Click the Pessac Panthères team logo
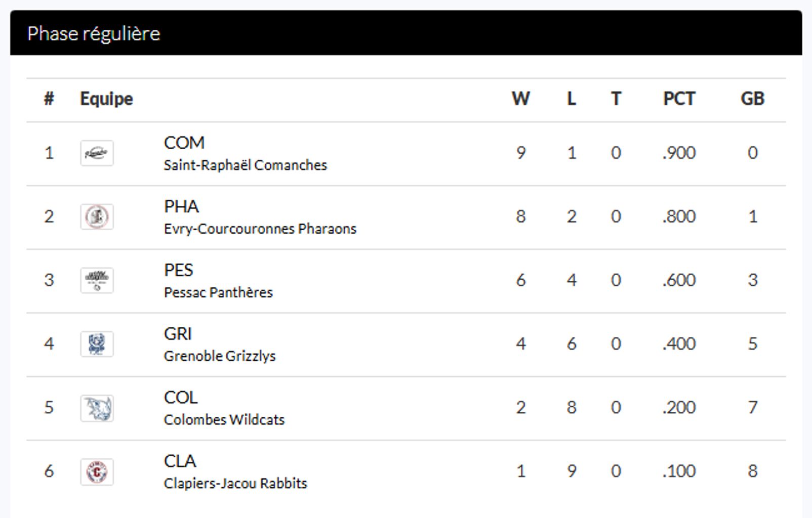Screen dimensions: 812x518 tap(97, 280)
